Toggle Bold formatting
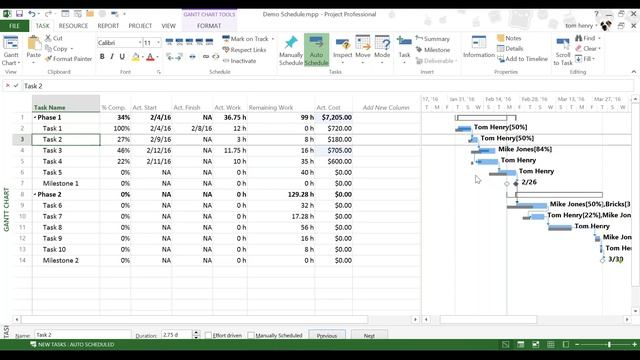Screen dimensions: 640x360 coord(102,57)
